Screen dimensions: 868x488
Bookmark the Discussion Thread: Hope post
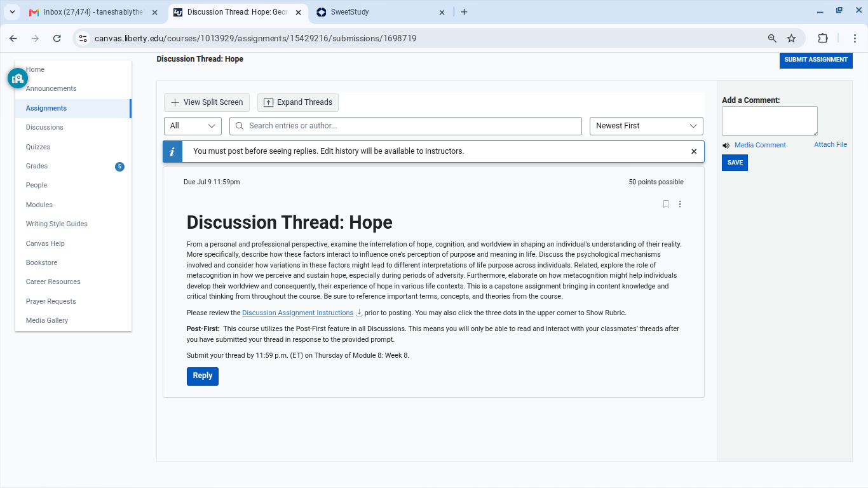[x=666, y=204]
